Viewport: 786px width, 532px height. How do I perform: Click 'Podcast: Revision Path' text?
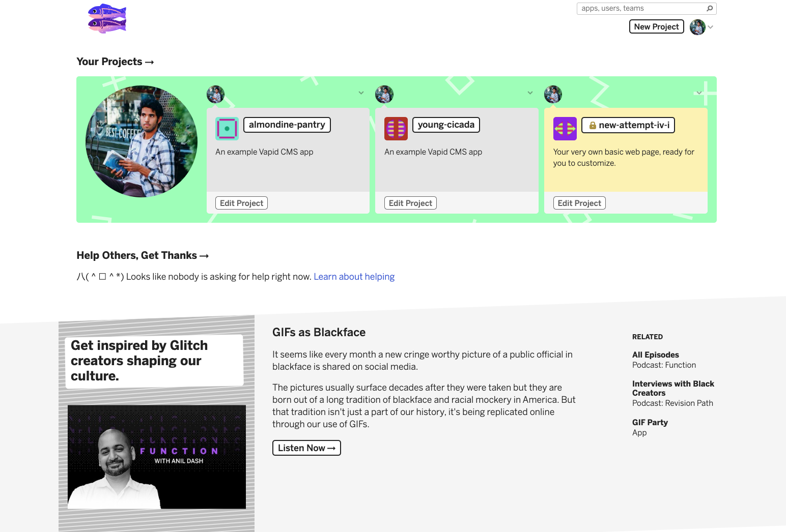click(672, 403)
